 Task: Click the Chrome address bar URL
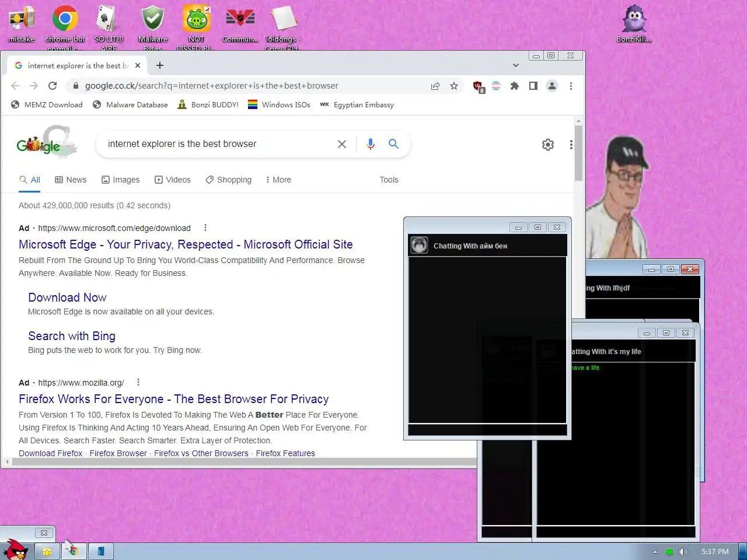click(212, 86)
